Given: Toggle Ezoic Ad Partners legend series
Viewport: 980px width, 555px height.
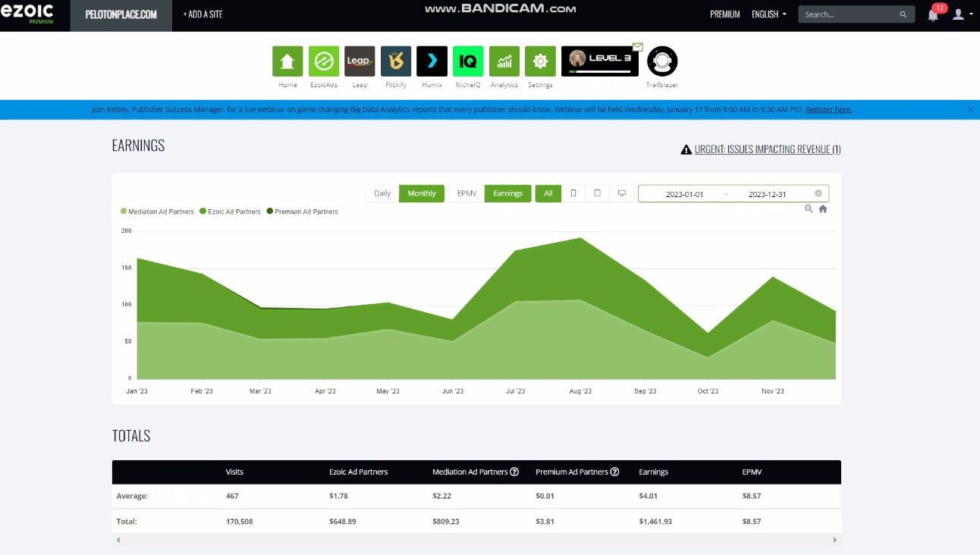Looking at the screenshot, I should (231, 212).
